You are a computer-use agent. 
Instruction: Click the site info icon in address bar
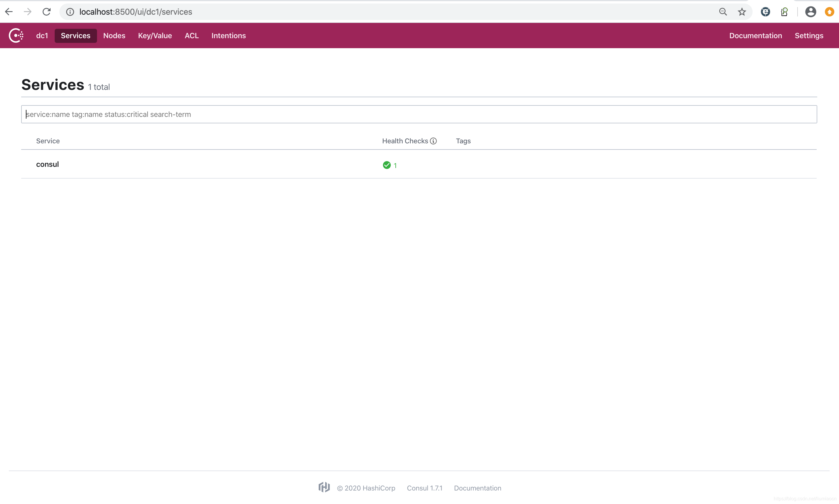click(x=70, y=11)
